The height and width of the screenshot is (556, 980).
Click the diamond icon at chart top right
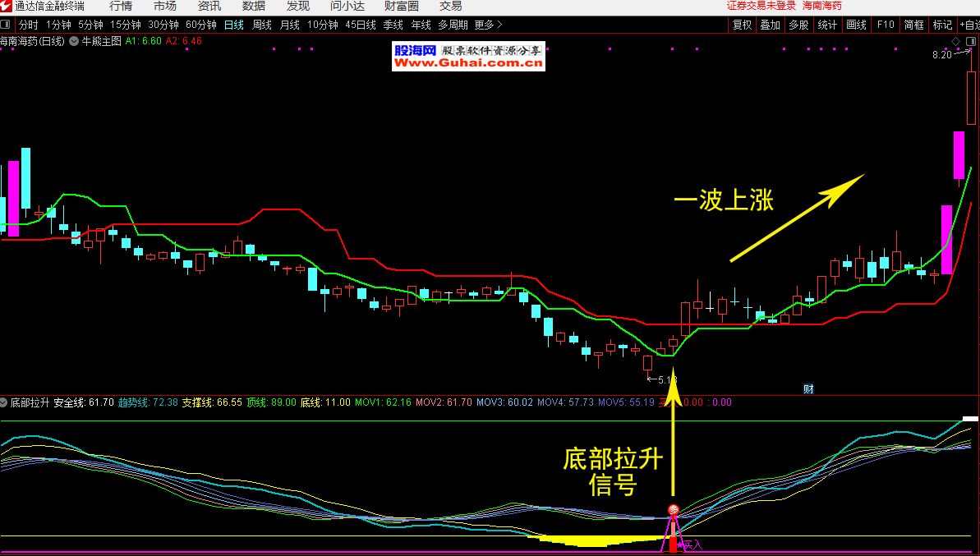coord(955,41)
